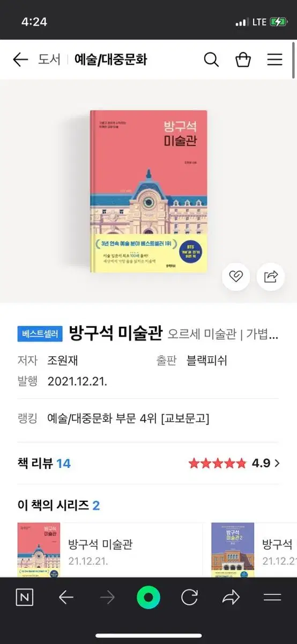Open bottom bar two-line menu icon

click(272, 597)
